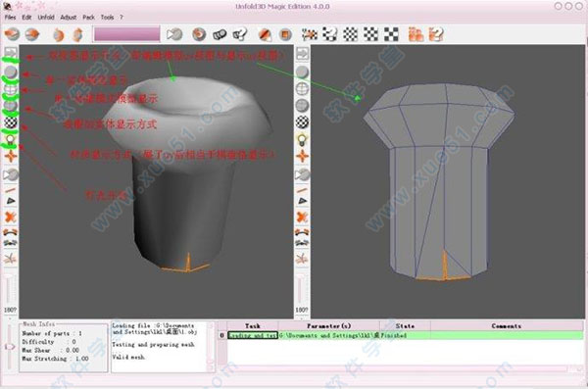This screenshot has width=588, height=389.
Task: Click the orange four-arrow icon in left toolbar
Action: tap(11, 156)
